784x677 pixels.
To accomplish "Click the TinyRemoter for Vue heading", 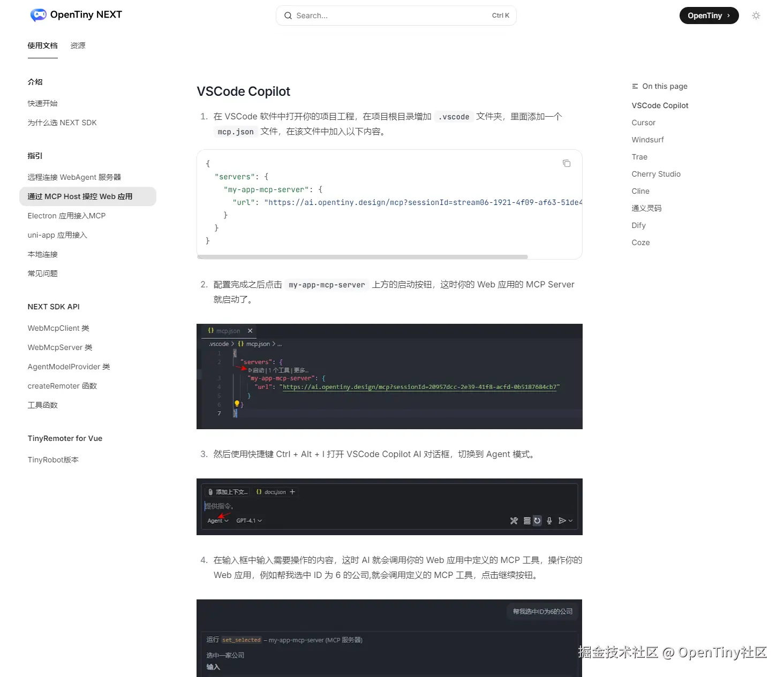I will click(x=65, y=438).
